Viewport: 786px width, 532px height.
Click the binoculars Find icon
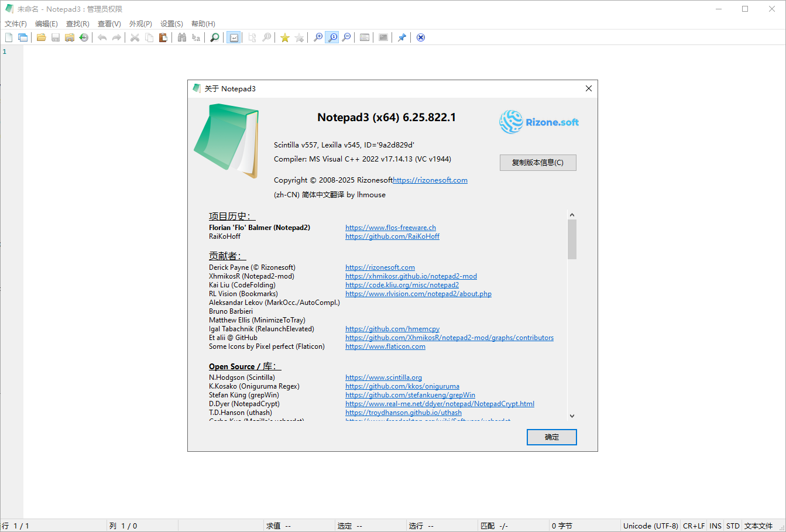pos(182,37)
